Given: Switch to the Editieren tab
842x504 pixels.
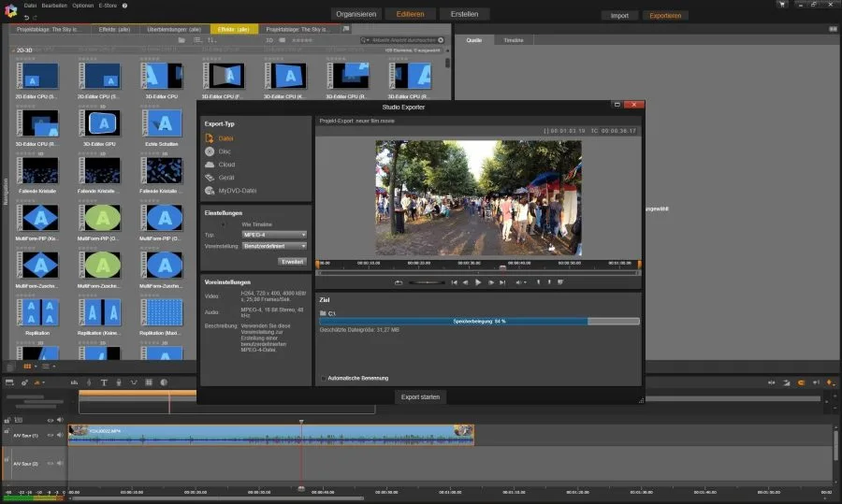Looking at the screenshot, I should 411,14.
